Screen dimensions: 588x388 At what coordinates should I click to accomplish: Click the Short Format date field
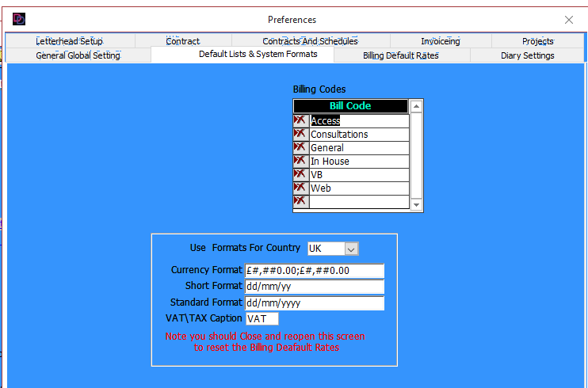point(315,287)
